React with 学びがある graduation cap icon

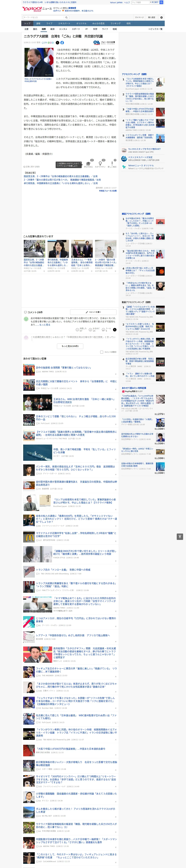coord(89,163)
